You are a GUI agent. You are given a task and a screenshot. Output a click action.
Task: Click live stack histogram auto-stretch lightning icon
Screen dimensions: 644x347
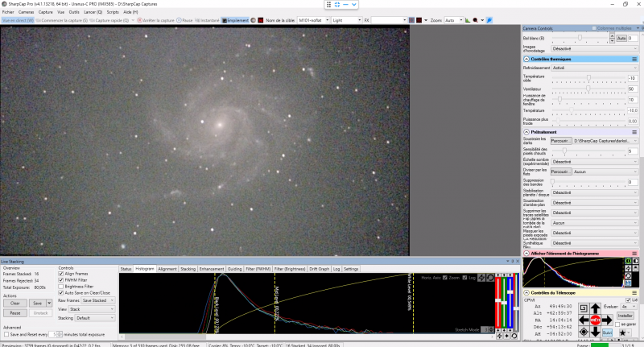[481, 278]
